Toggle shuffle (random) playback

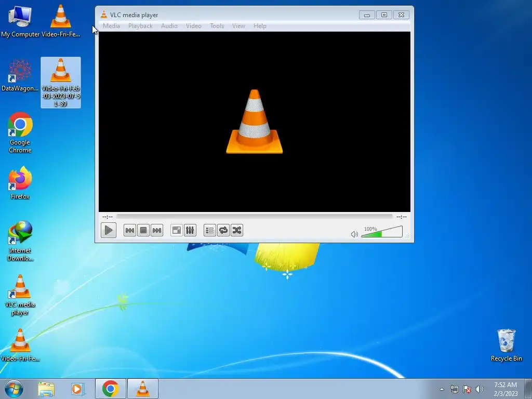pos(237,230)
